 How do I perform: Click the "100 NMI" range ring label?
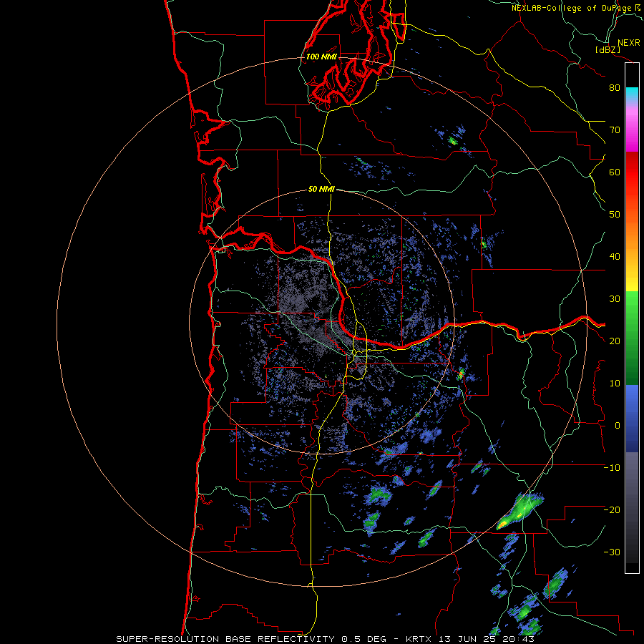tap(321, 57)
